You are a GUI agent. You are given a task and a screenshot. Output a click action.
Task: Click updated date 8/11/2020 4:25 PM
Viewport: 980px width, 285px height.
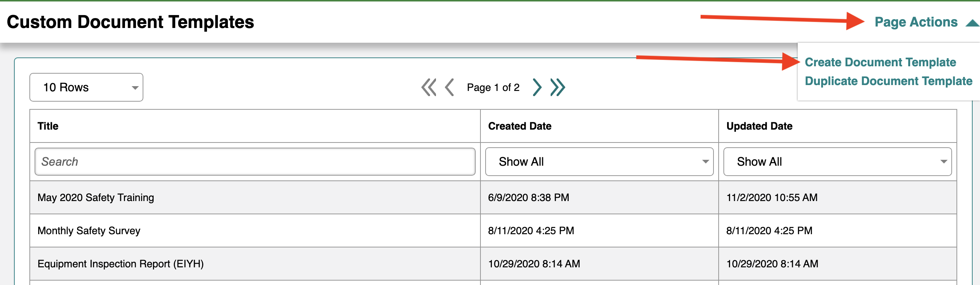coord(769,231)
